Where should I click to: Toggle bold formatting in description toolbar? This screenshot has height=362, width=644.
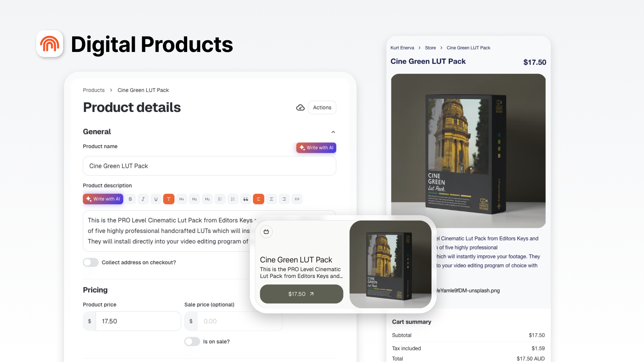[x=130, y=199]
